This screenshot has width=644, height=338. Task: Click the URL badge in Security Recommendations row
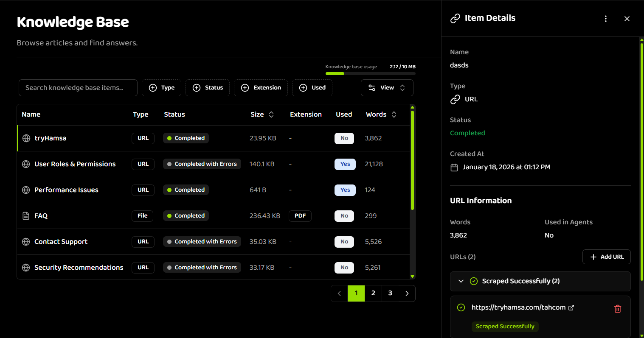click(143, 268)
